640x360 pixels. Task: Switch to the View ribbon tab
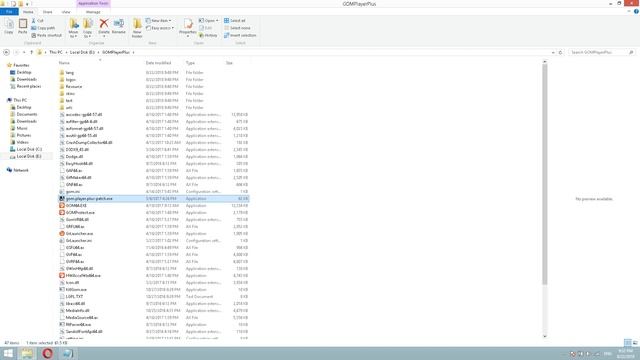pyautogui.click(x=66, y=12)
